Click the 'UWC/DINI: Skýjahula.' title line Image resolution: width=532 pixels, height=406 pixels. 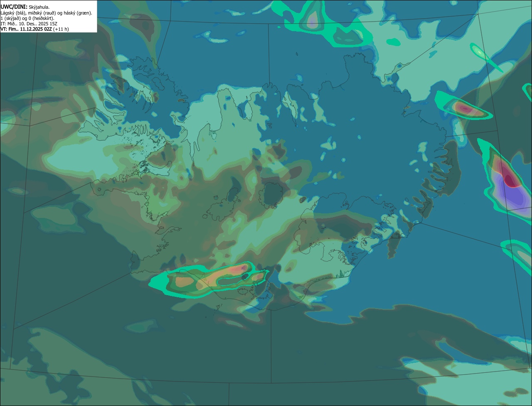pos(25,7)
